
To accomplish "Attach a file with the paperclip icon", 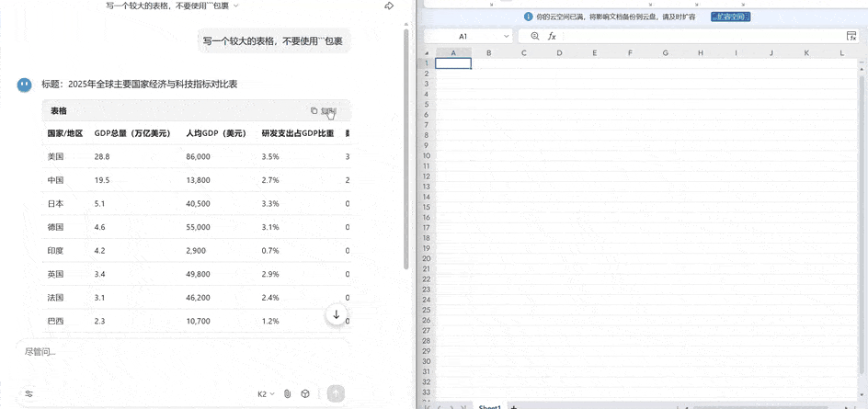I will [287, 394].
